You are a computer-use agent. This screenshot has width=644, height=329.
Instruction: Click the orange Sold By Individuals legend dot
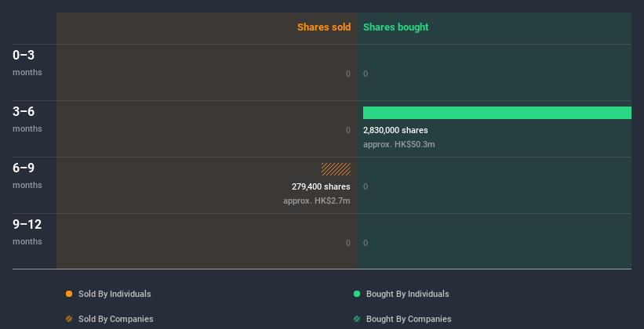click(69, 294)
